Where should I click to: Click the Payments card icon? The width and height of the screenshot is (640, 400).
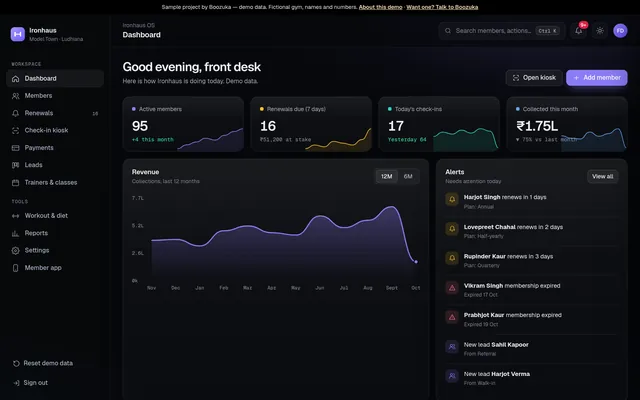click(16, 148)
